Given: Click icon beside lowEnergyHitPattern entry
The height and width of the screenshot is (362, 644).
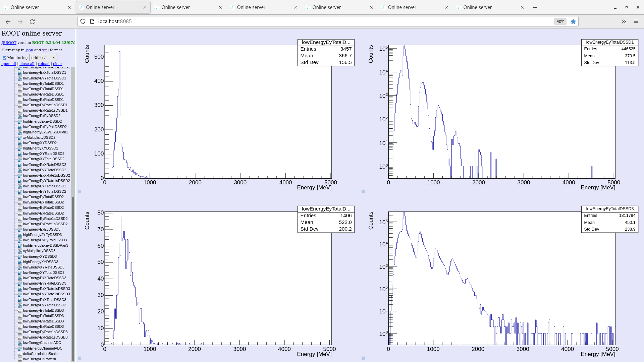Looking at the screenshot, I should click(20, 359).
